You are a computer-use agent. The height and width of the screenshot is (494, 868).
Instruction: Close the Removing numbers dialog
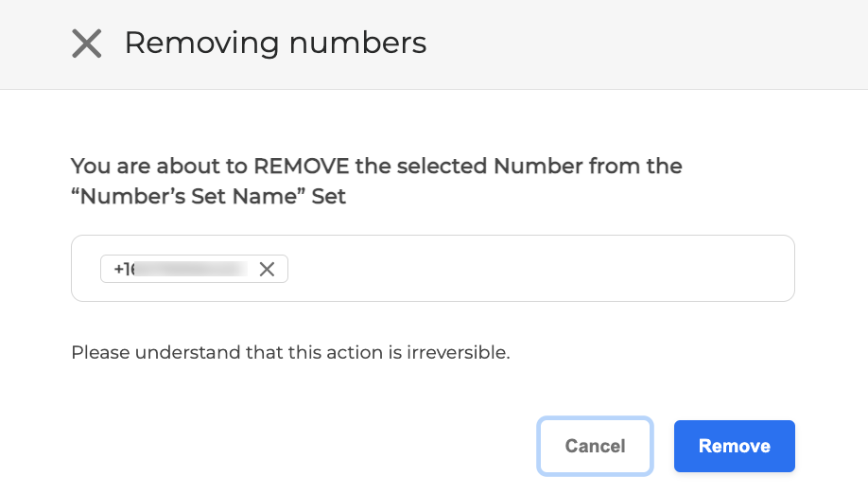click(x=87, y=44)
